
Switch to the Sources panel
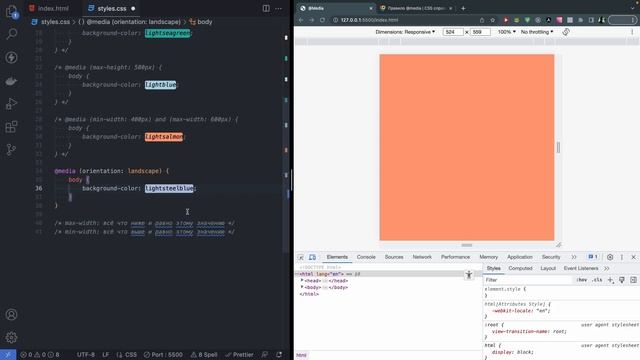click(394, 257)
